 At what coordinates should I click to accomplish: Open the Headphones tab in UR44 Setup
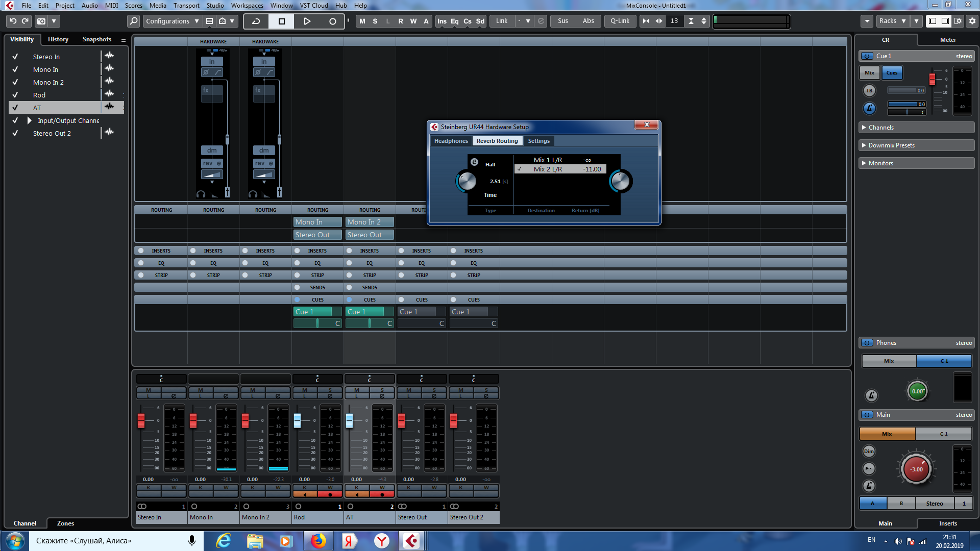(x=451, y=141)
